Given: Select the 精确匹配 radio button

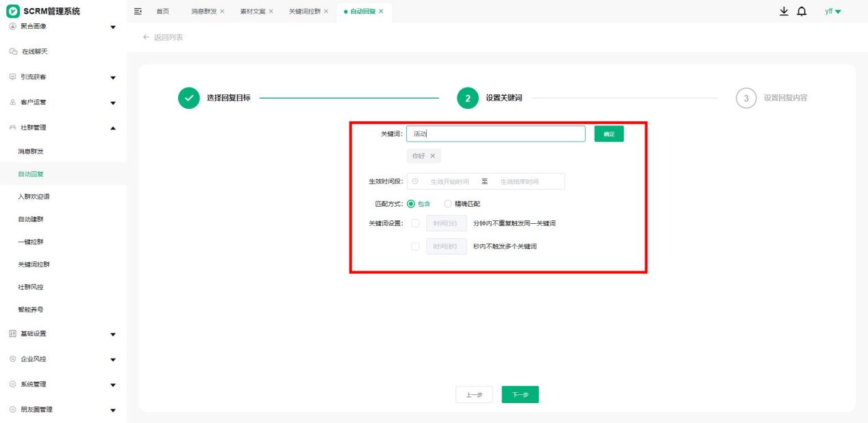Looking at the screenshot, I should (x=448, y=203).
